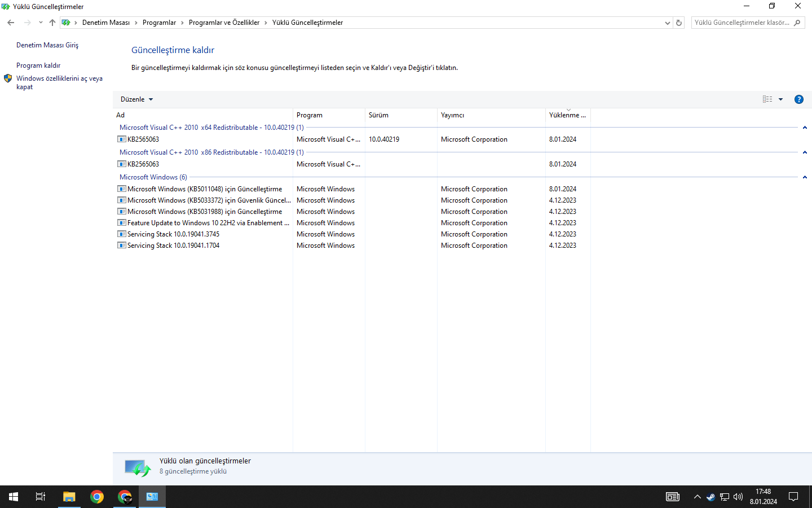Image resolution: width=812 pixels, height=508 pixels.
Task: Select Servicing Stack 10.0.19041.1704 row
Action: 353,246
